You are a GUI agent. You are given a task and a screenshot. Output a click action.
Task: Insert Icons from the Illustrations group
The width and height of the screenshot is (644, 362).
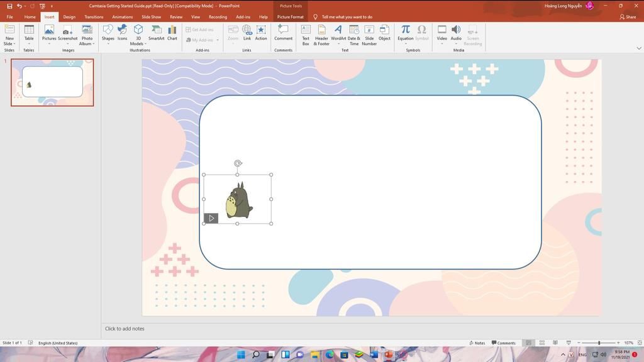pos(123,33)
